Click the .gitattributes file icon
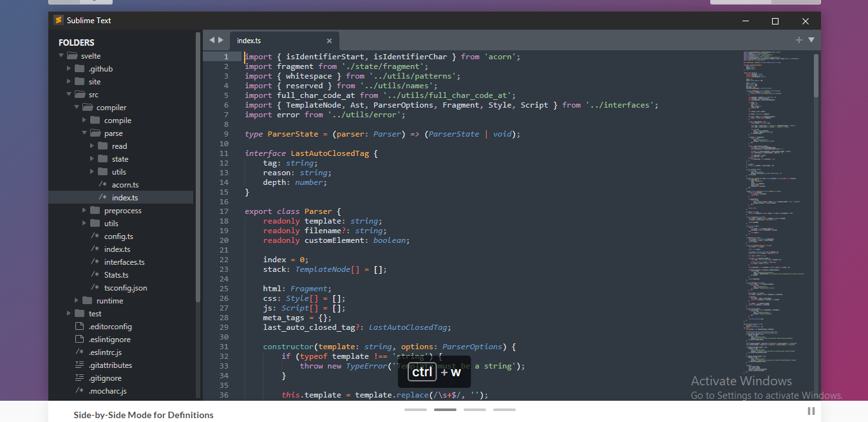868x422 pixels. tap(80, 365)
